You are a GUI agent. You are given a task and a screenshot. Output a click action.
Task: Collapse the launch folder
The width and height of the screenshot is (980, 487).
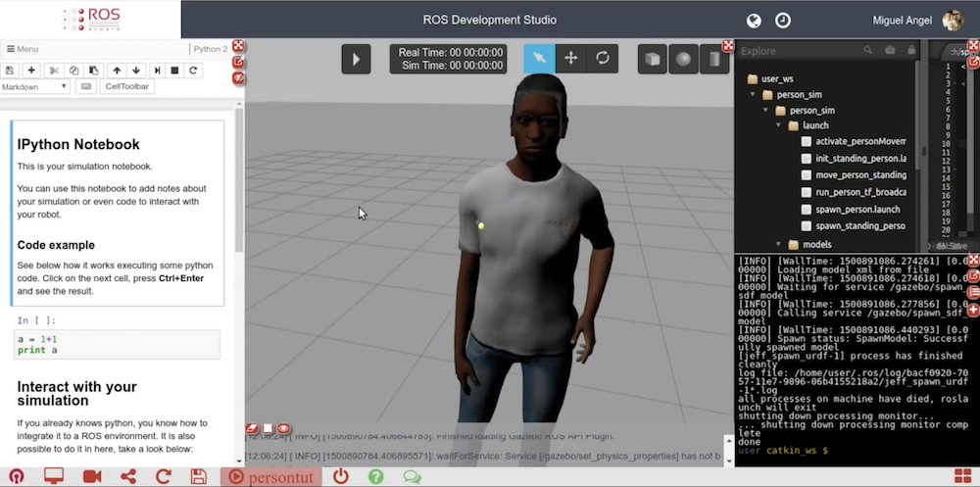[779, 125]
